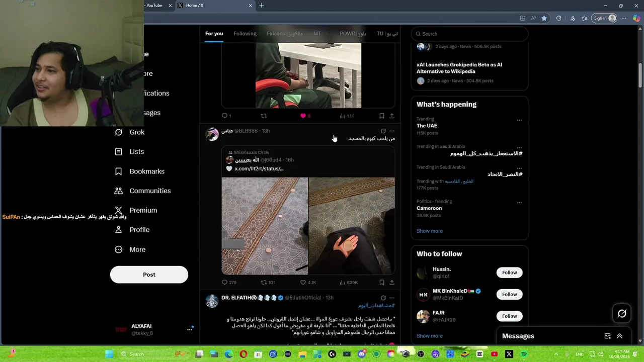Share the top post with 1.1K views

point(392,116)
